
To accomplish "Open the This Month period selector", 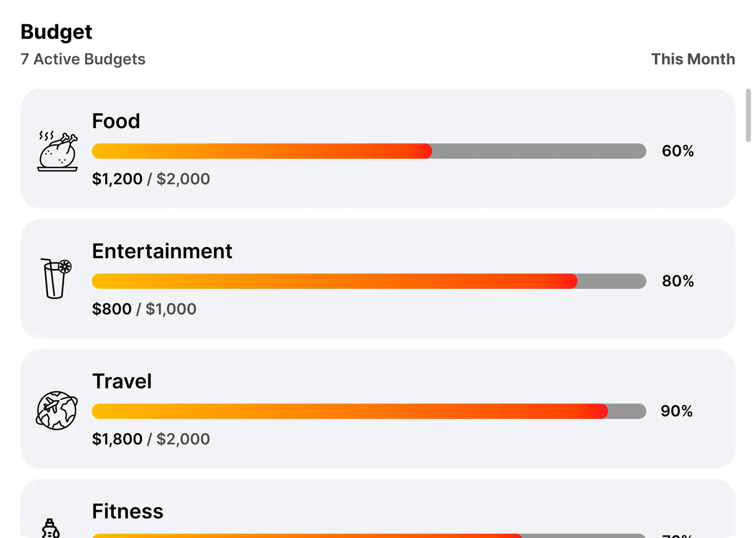I will click(x=693, y=59).
